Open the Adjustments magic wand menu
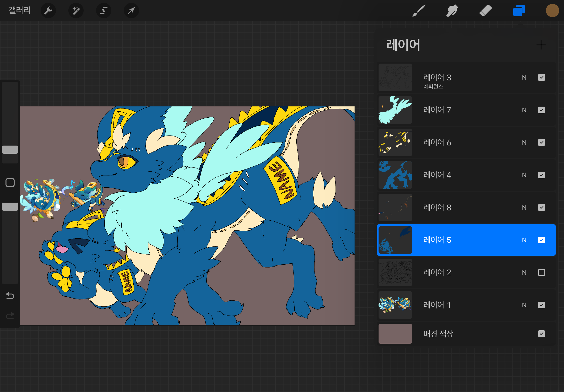This screenshot has width=564, height=392. click(x=76, y=11)
